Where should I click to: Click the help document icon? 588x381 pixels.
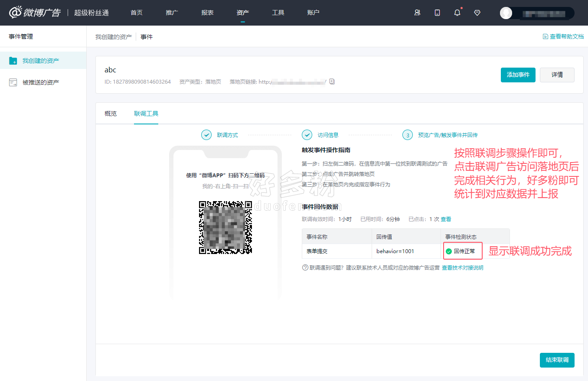(546, 37)
